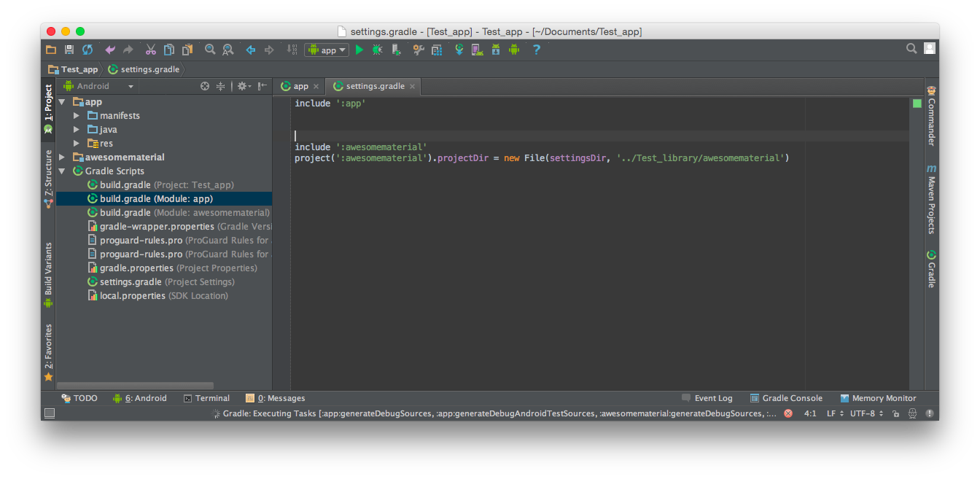Image resolution: width=980 pixels, height=479 pixels.
Task: Click the scroll-from-source target icon
Action: [205, 86]
